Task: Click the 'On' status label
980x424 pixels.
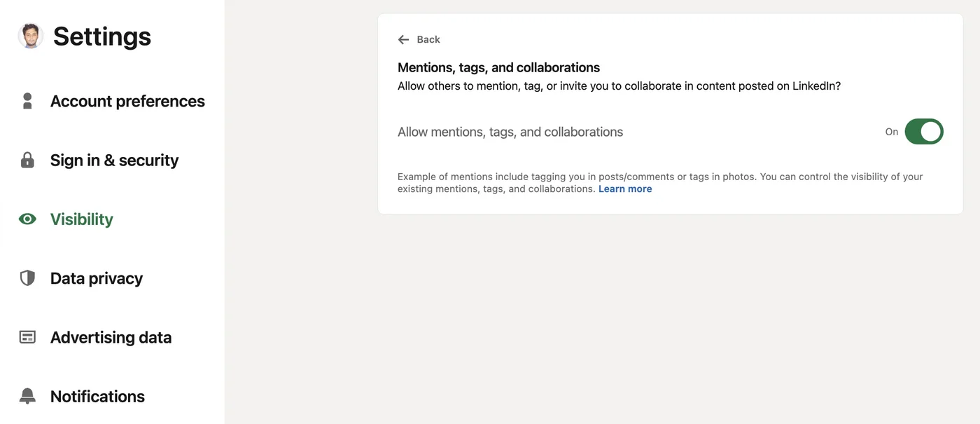Action: tap(892, 132)
